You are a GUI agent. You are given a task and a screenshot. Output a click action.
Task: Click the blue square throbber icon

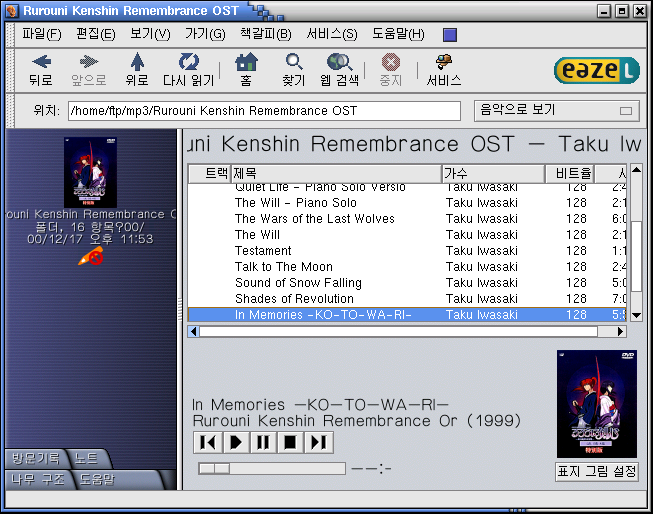450,35
